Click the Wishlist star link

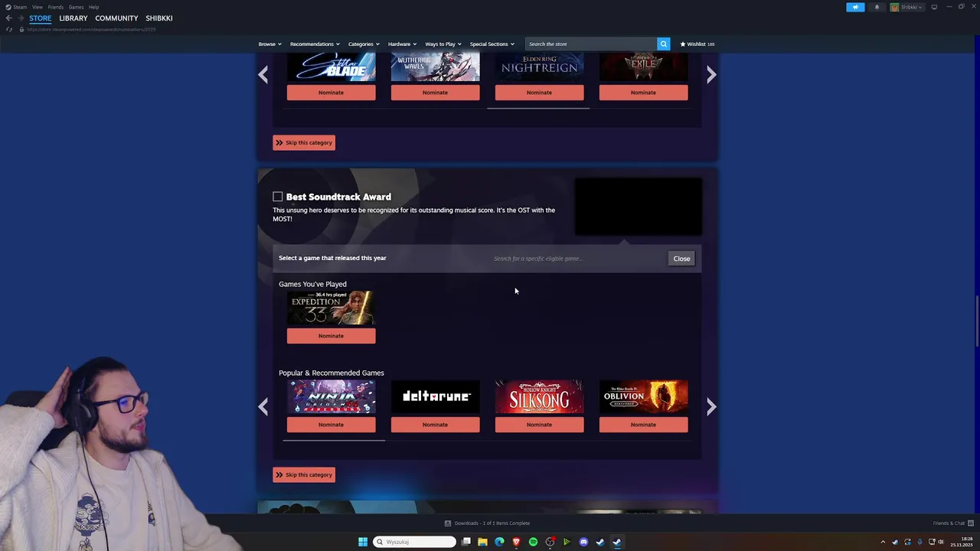coord(697,44)
